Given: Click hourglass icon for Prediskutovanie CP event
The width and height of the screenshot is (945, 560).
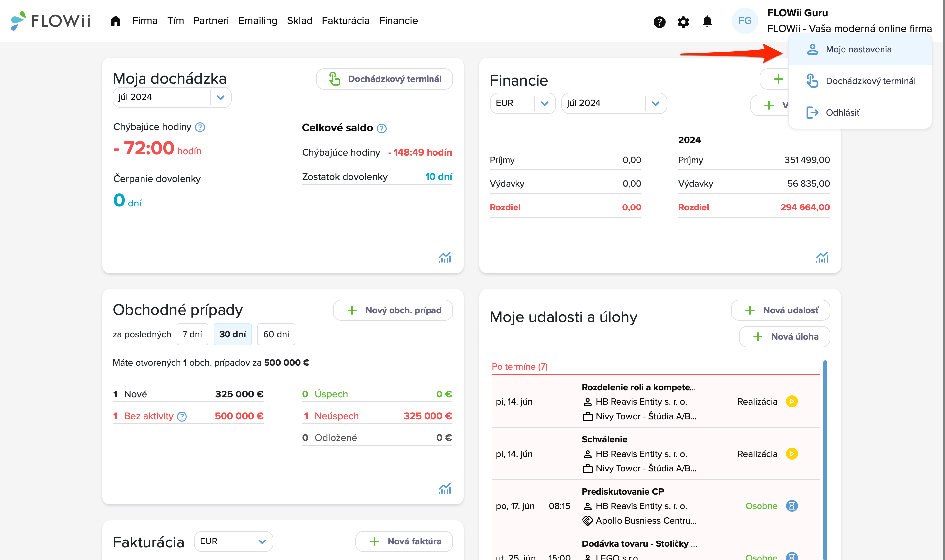Looking at the screenshot, I should 792,506.
